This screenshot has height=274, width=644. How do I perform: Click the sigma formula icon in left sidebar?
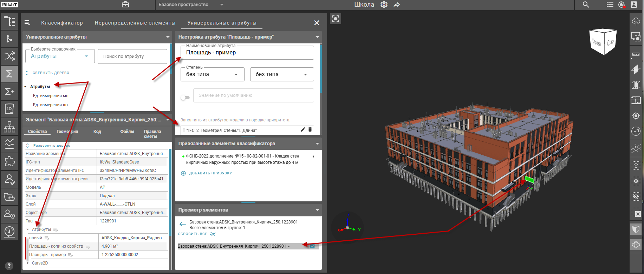point(9,74)
